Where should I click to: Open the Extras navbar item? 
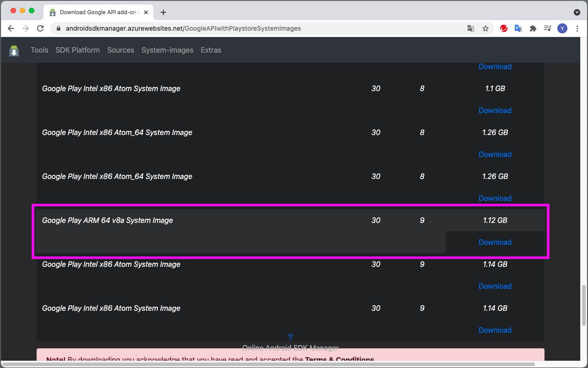211,50
